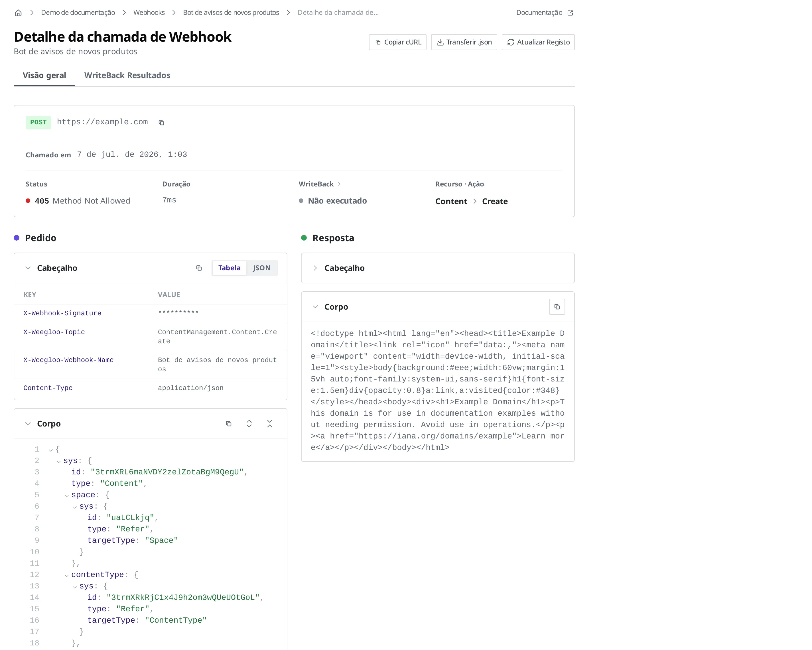
Task: Click the Copiar cURL button
Action: click(x=398, y=42)
